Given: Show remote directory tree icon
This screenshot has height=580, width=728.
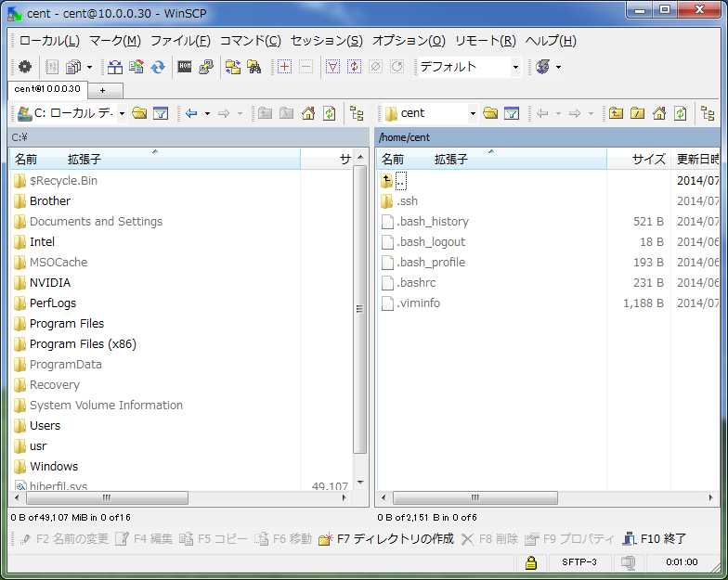Looking at the screenshot, I should [708, 113].
